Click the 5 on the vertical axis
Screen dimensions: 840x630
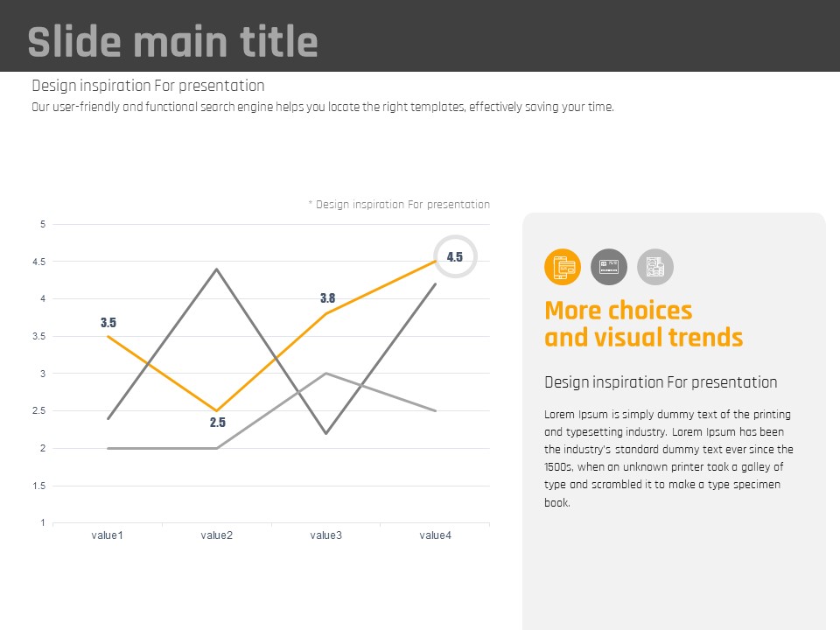tap(42, 224)
